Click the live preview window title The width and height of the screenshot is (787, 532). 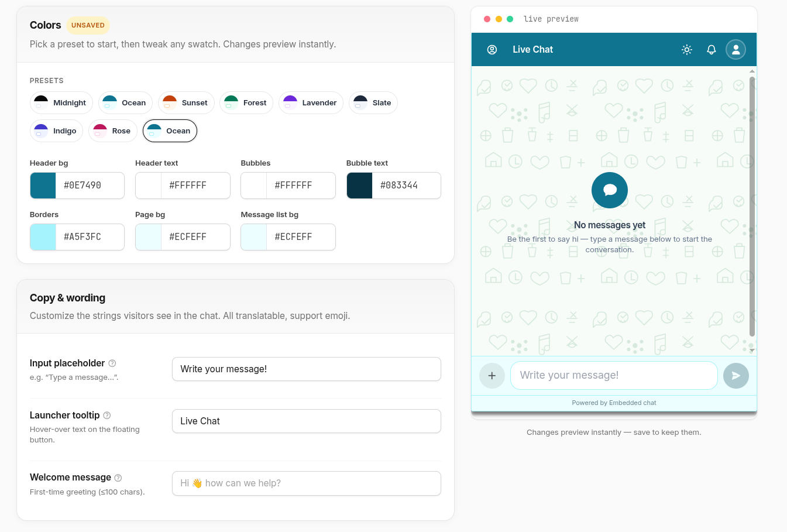point(551,19)
